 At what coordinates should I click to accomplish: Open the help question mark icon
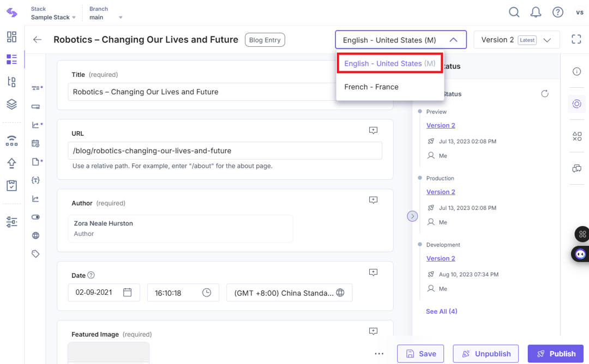click(558, 13)
